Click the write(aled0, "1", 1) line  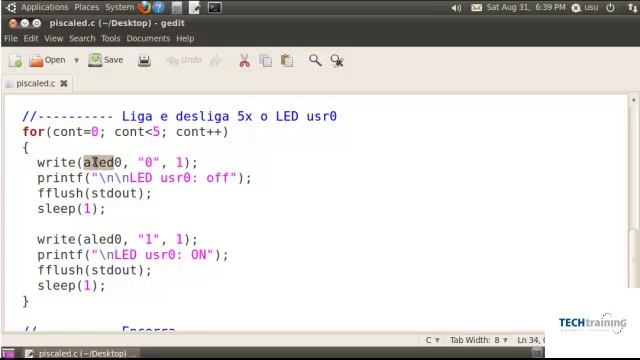click(118, 239)
